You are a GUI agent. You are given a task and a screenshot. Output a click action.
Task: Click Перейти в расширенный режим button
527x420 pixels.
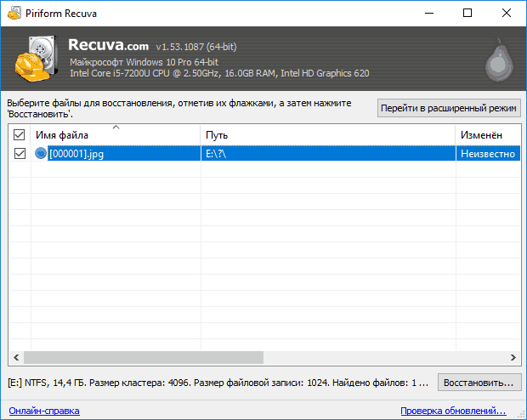tap(449, 108)
